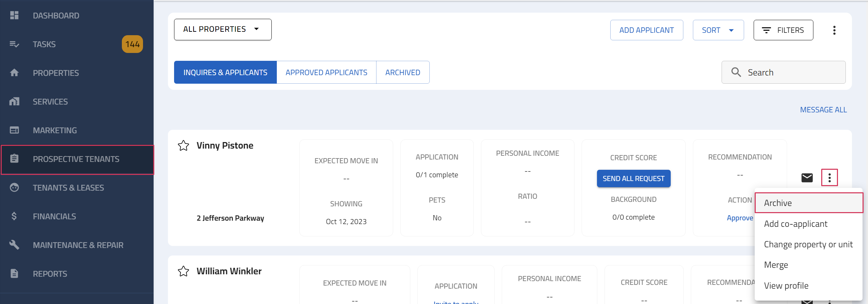
Task: Click showing date Oct 12, 2023
Action: click(x=346, y=221)
